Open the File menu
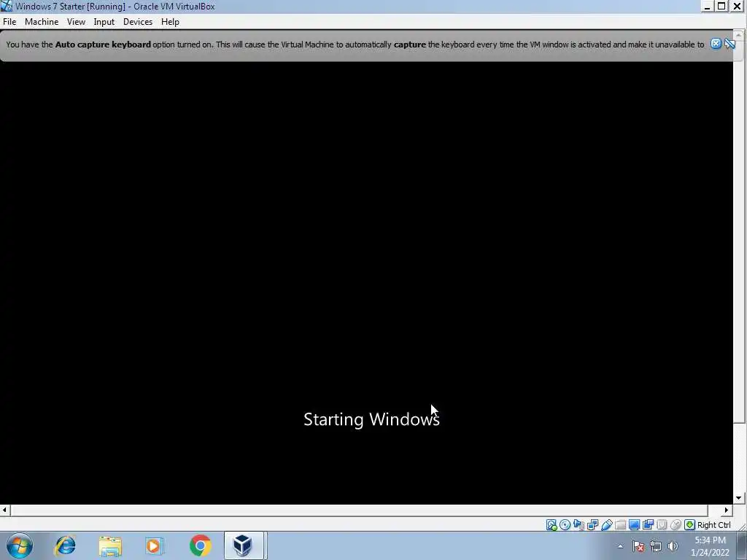Image resolution: width=747 pixels, height=560 pixels. click(x=9, y=22)
